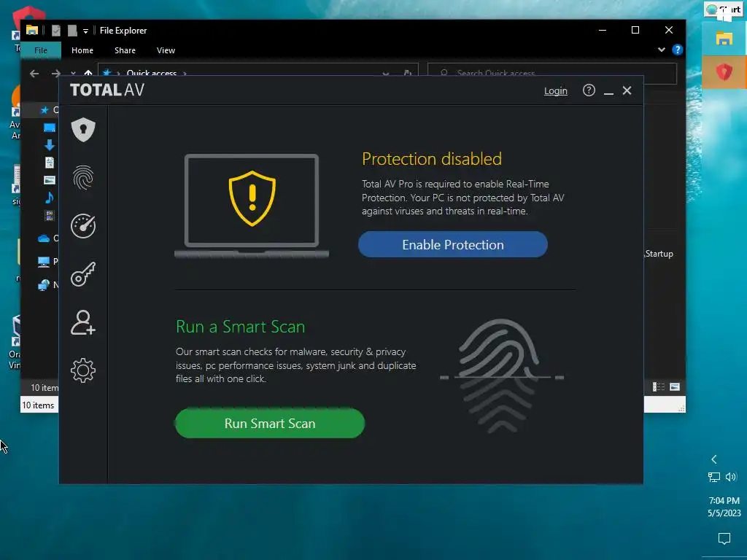Viewport: 747px width, 560px height.
Task: Select Videos film icon in navigation pane
Action: (x=50, y=215)
